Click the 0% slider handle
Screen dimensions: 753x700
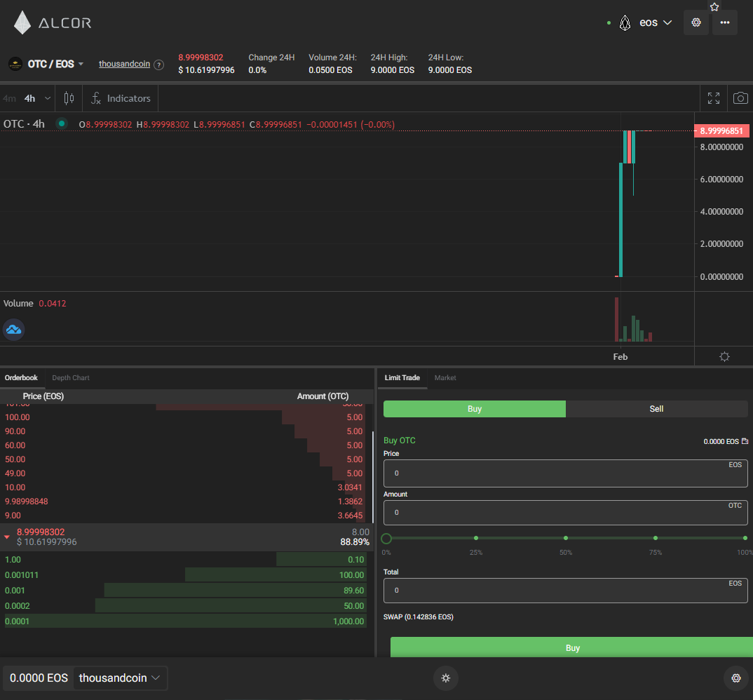[x=386, y=539]
